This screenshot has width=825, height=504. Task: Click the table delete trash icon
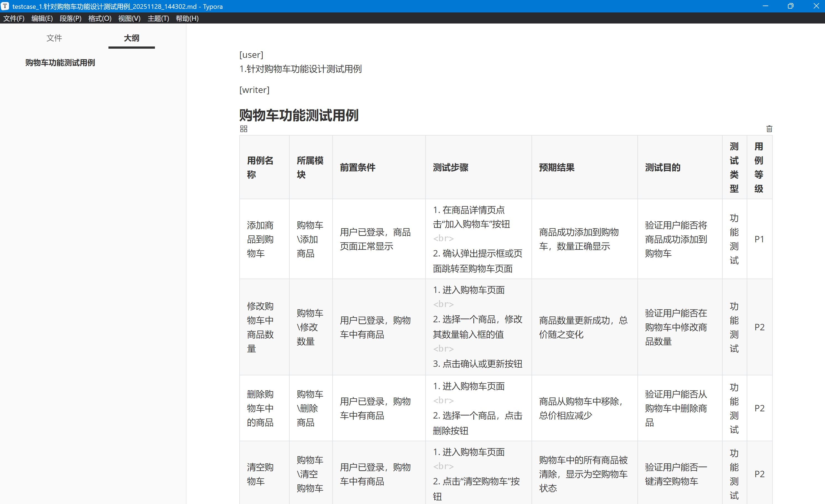[769, 129]
